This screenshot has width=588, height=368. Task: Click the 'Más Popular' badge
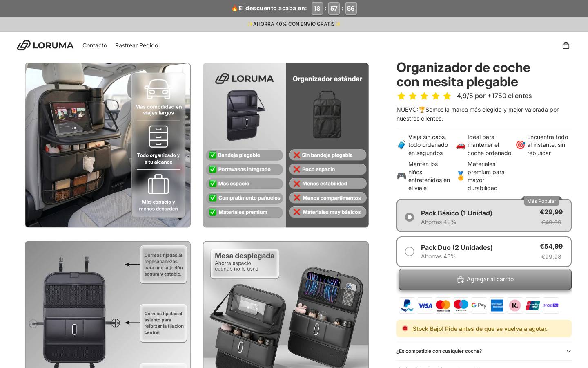[541, 201]
